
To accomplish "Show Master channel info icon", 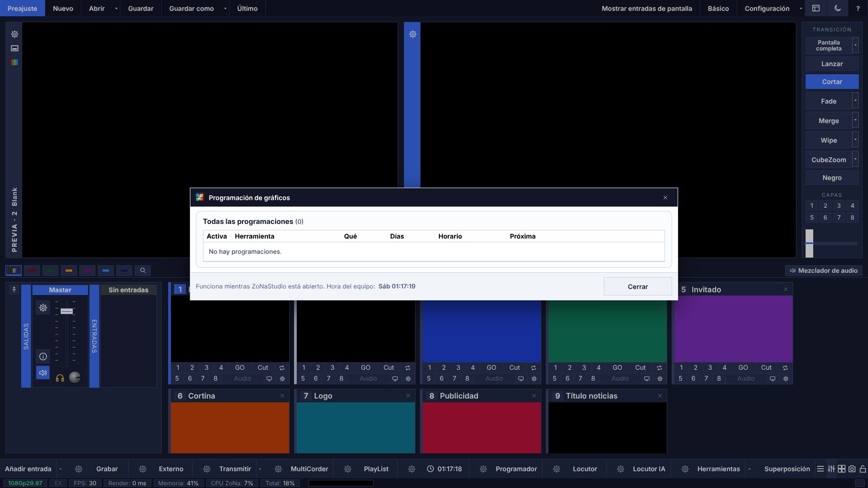I will pyautogui.click(x=43, y=356).
